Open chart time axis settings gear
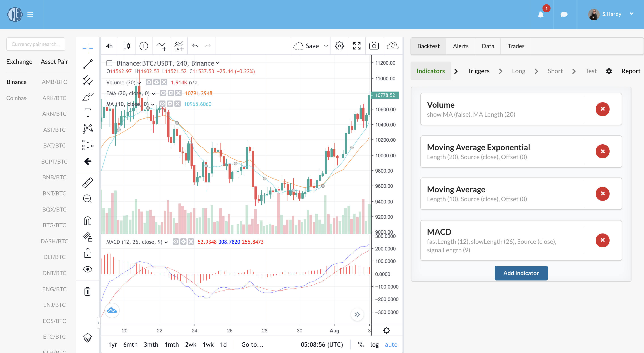 coord(386,330)
